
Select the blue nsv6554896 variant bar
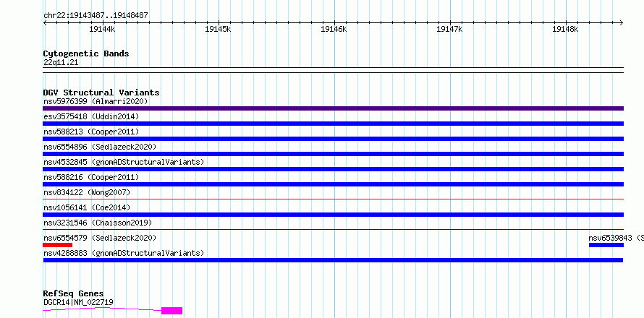coord(333,154)
